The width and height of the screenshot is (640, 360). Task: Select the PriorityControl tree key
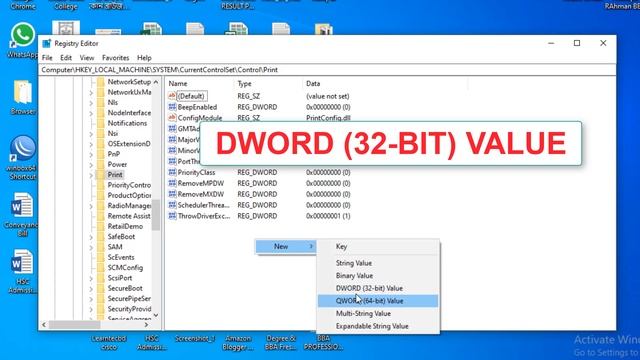pos(129,185)
